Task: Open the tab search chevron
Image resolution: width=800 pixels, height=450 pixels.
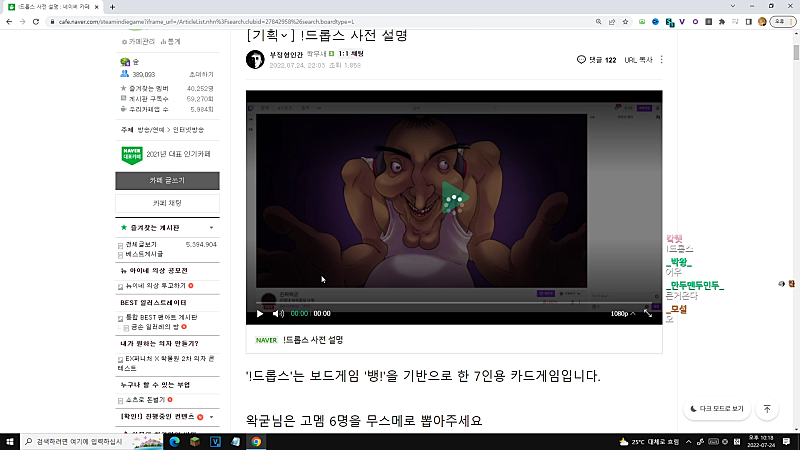Action: click(x=733, y=6)
